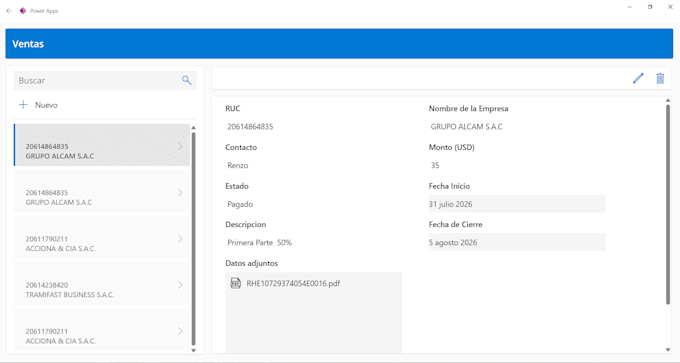Click the Fecha Inicio value 31 julio 2026
680x363 pixels.
point(517,204)
